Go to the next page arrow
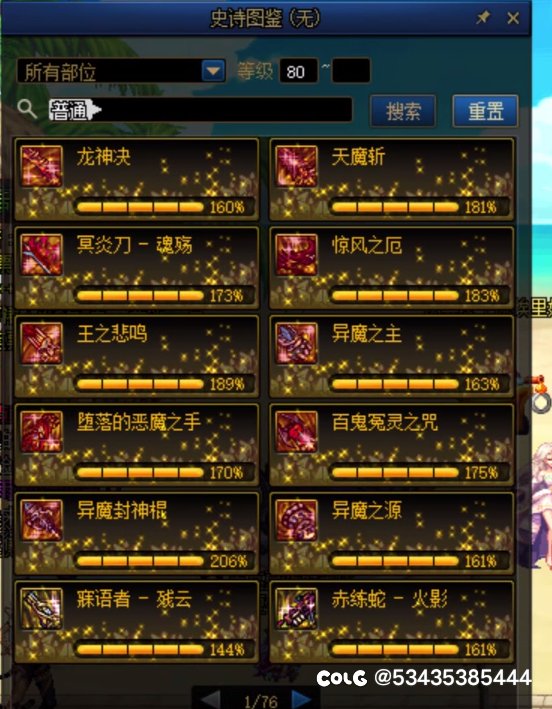552x709 pixels. 301,700
